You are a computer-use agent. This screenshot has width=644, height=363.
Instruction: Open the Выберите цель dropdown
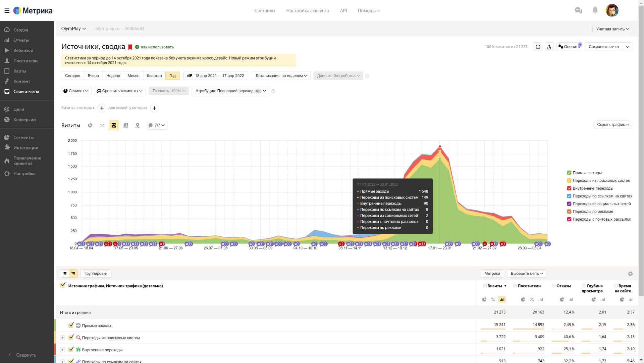tap(527, 274)
